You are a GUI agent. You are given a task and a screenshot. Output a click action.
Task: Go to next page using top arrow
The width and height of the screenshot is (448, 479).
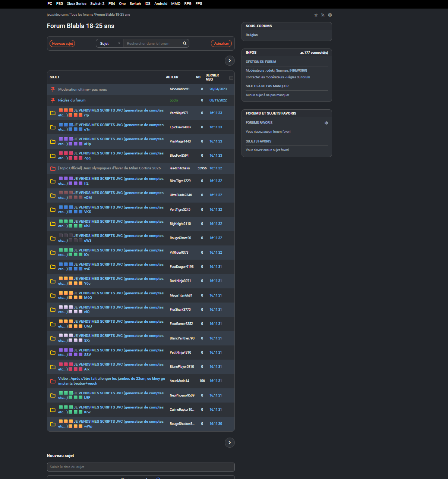(x=230, y=60)
